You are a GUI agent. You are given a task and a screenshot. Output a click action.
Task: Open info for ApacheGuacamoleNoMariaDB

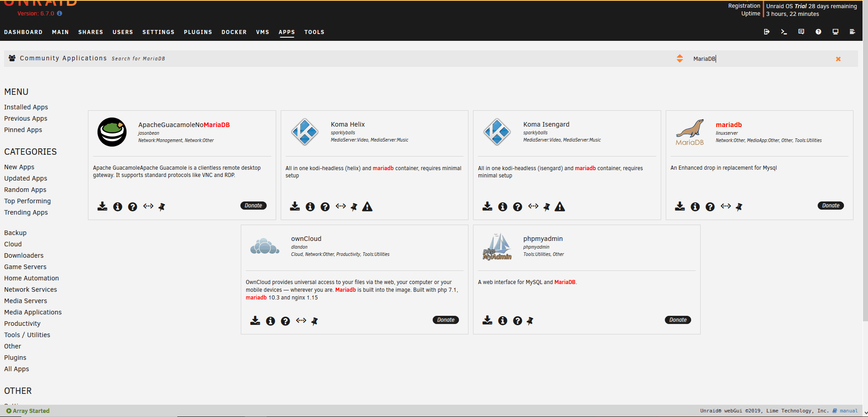click(117, 207)
